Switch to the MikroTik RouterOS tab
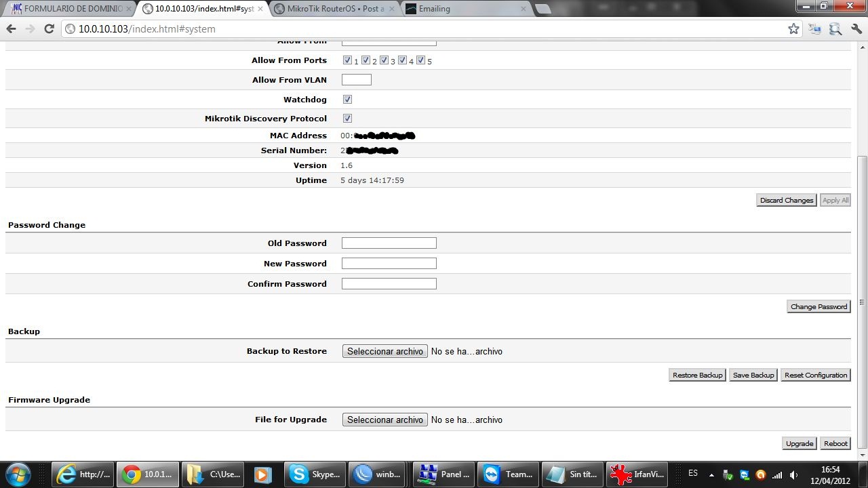 [334, 9]
